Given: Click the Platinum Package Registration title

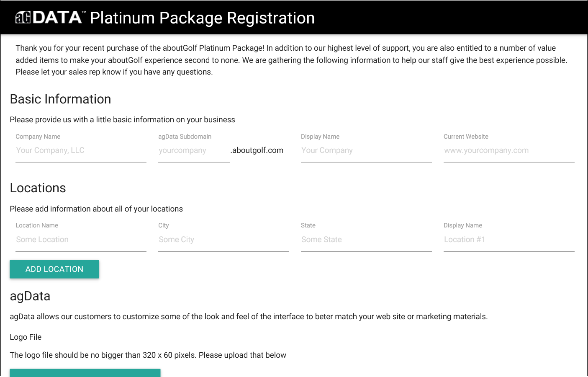Looking at the screenshot, I should click(x=202, y=18).
